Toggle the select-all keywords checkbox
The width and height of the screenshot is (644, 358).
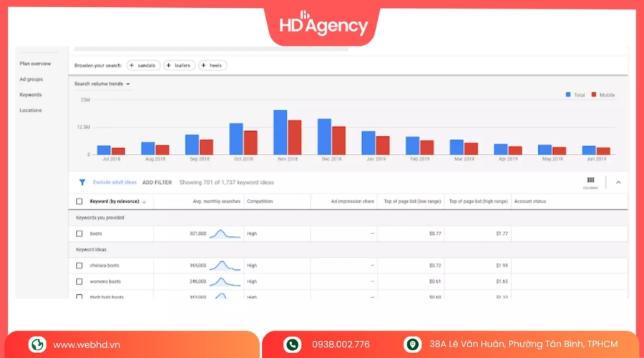pyautogui.click(x=79, y=201)
